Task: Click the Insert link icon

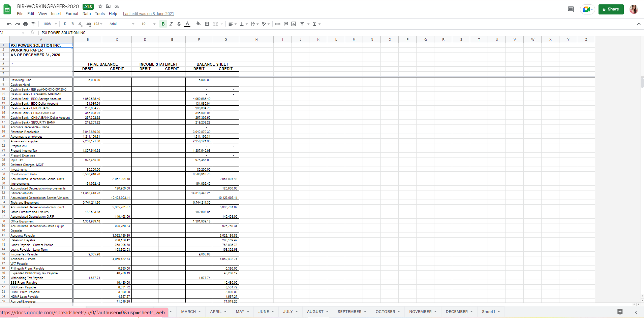Action: coord(278,24)
